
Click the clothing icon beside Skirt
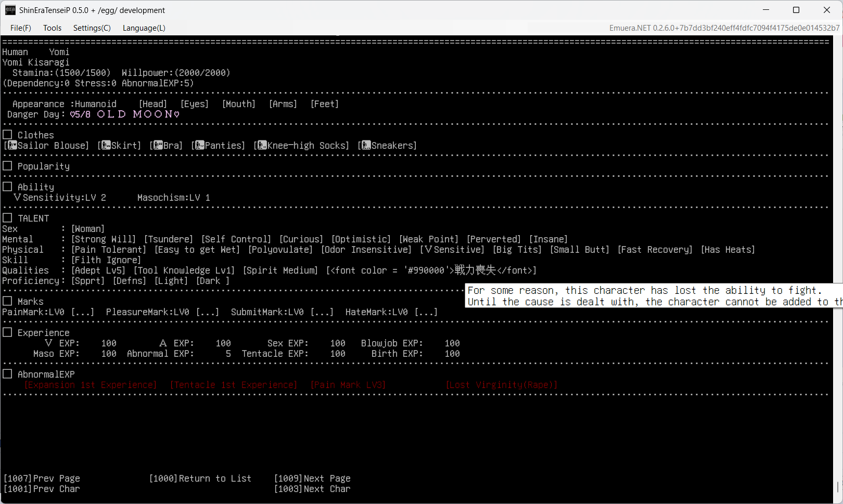point(106,145)
